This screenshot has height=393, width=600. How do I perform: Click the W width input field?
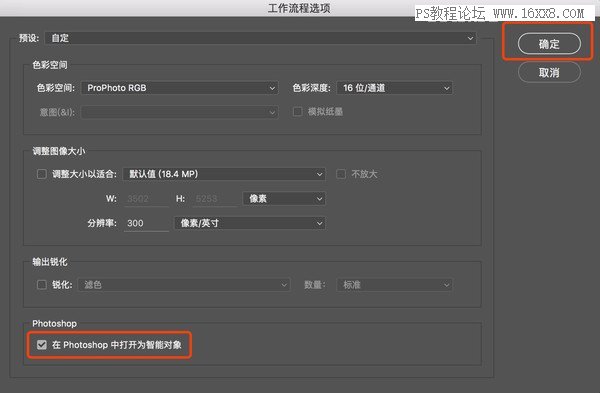coord(146,199)
